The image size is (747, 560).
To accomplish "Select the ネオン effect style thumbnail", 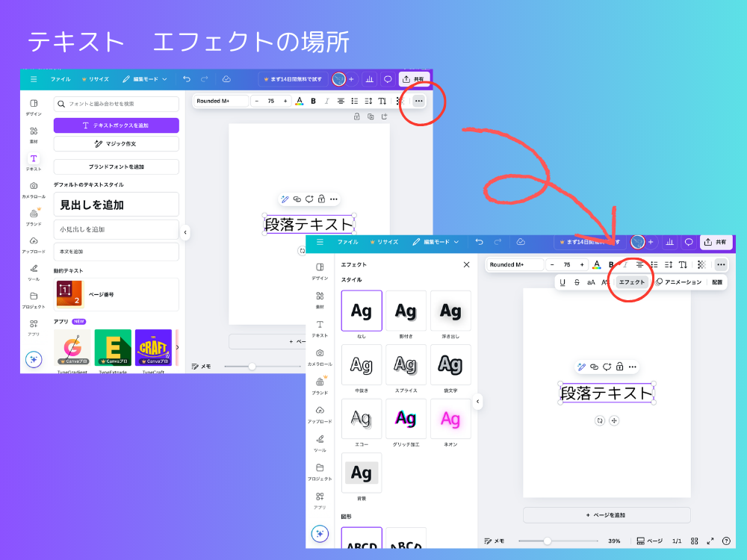I will coord(450,418).
